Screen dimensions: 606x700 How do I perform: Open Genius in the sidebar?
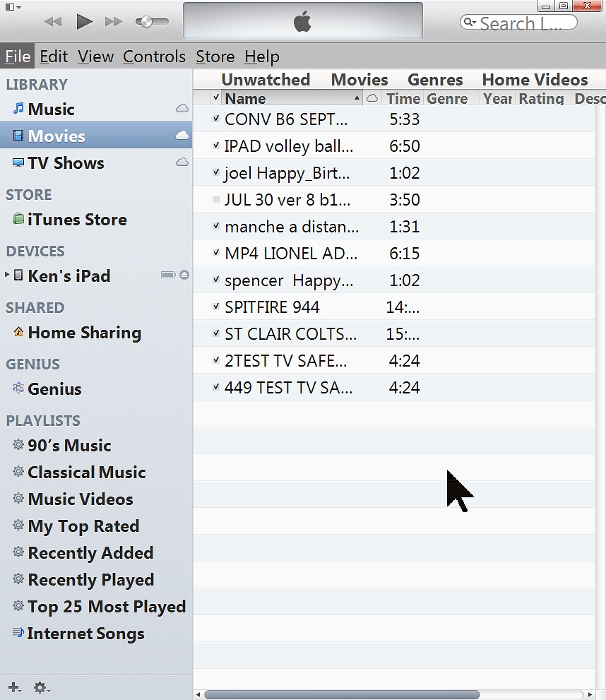coord(96,388)
